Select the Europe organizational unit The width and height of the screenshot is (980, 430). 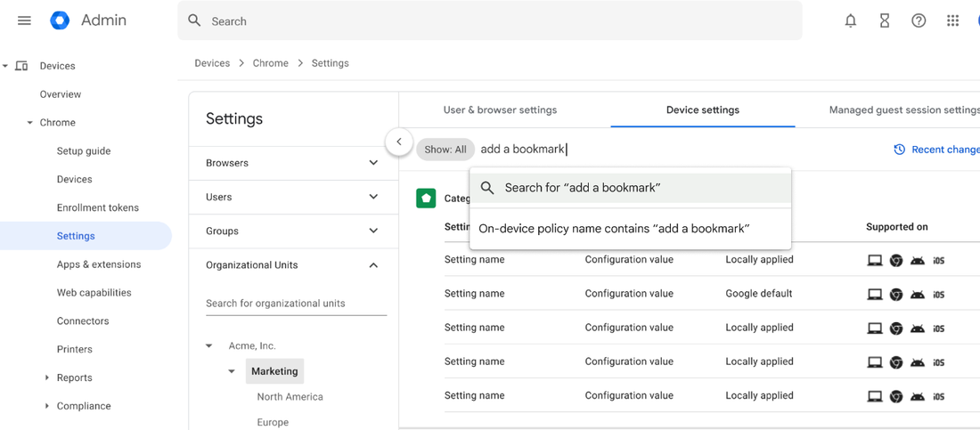[274, 423]
